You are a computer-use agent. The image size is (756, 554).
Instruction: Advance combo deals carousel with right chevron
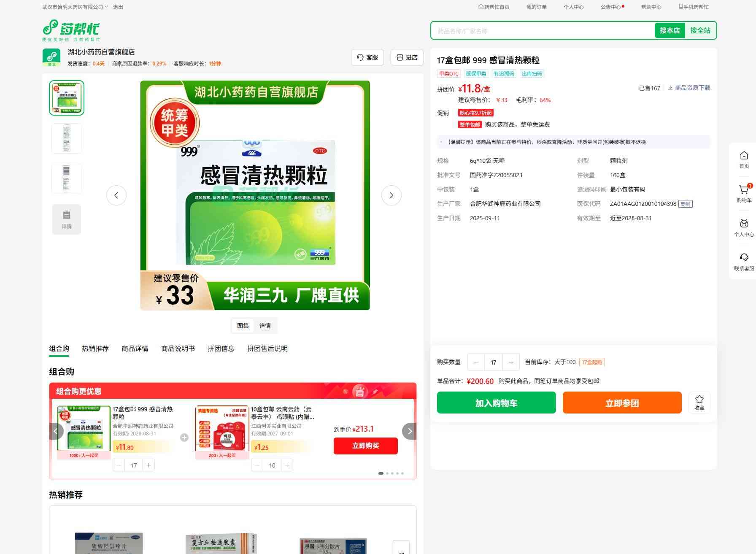(x=409, y=431)
